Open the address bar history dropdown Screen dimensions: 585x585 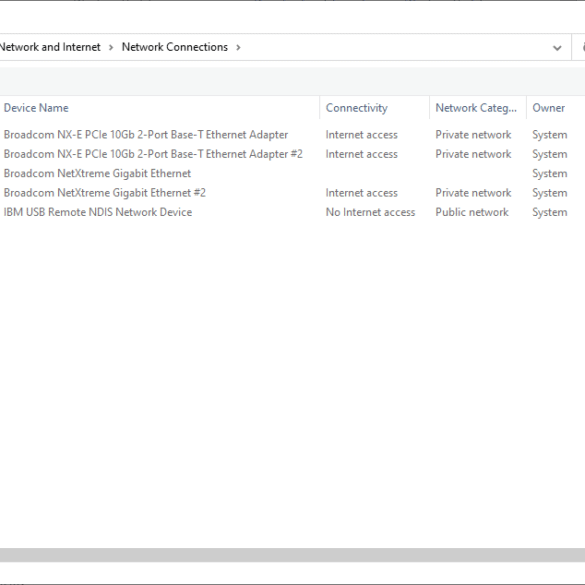coord(557,48)
